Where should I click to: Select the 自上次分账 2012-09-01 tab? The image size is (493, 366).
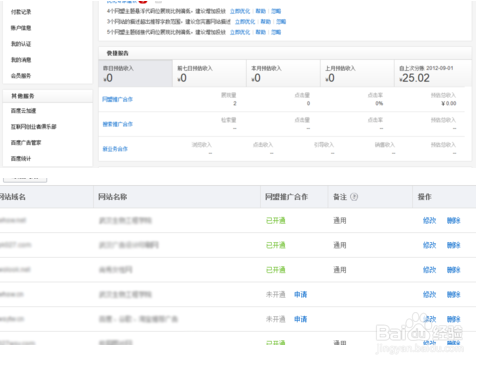(433, 73)
